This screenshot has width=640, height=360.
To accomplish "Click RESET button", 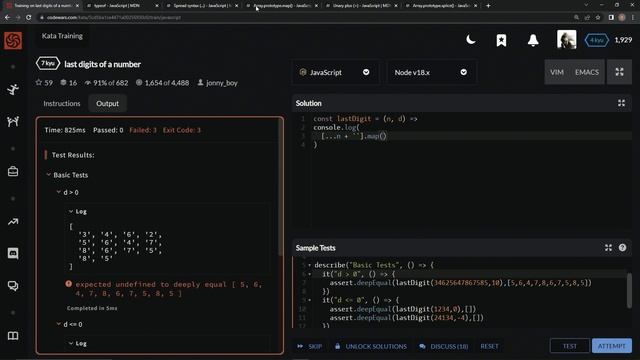I will [489, 346].
